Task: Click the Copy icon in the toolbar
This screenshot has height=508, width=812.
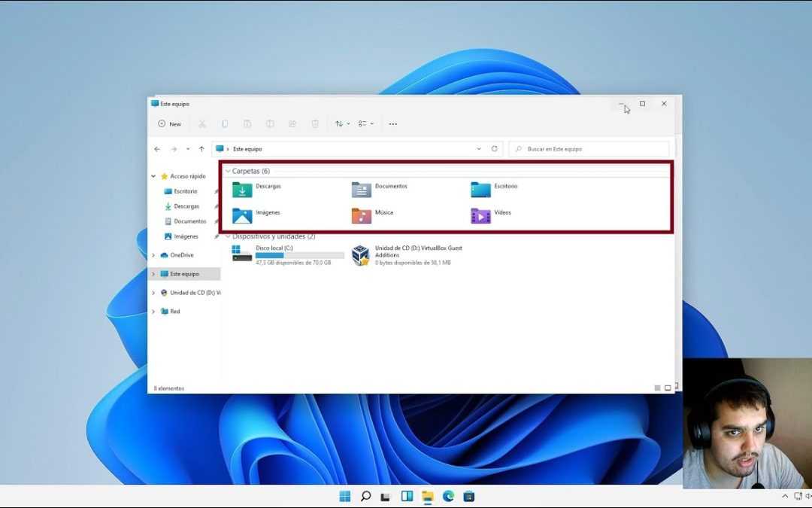Action: [225, 124]
